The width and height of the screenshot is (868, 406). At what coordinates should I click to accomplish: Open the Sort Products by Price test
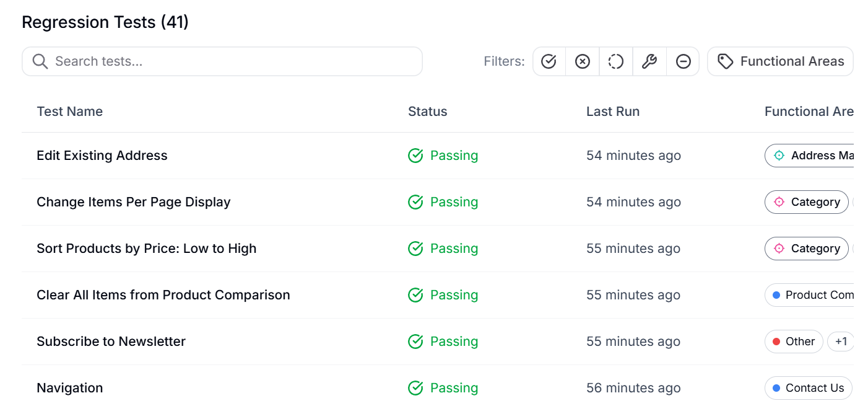pyautogui.click(x=146, y=248)
